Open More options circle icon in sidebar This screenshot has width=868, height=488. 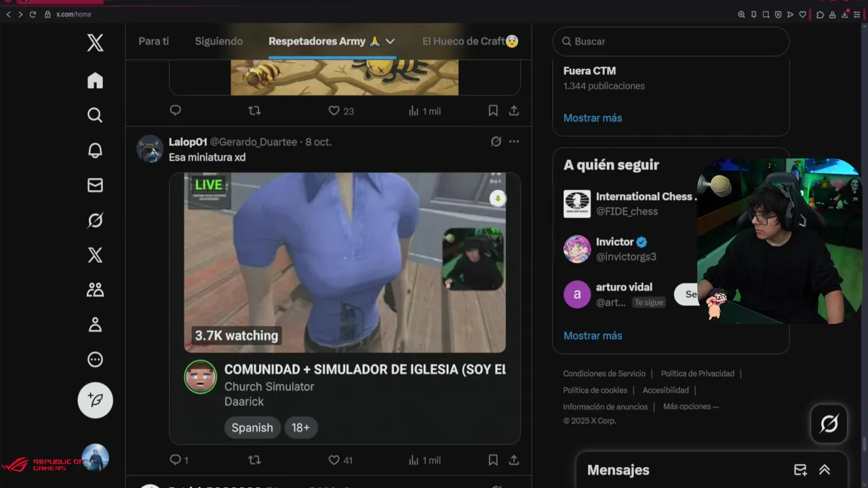tap(95, 360)
